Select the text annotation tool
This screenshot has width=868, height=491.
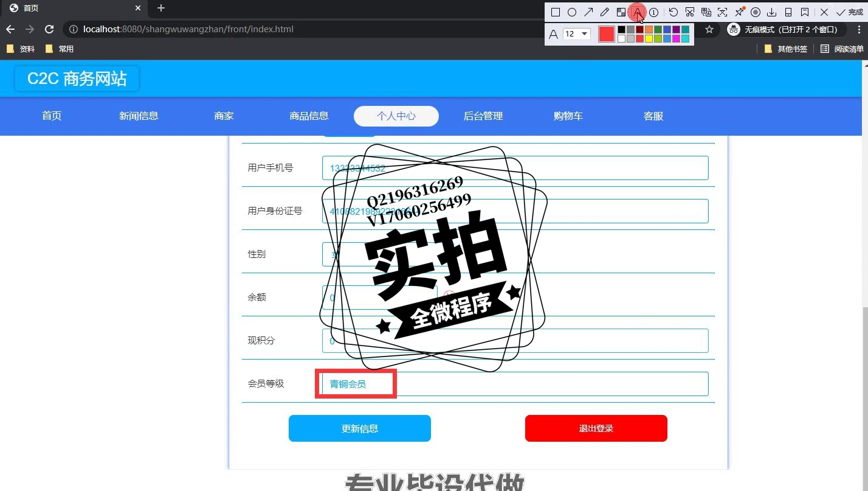[637, 12]
